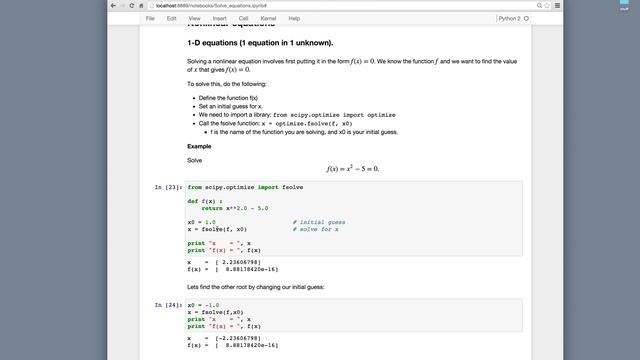Open the Kernel menu

[268, 18]
